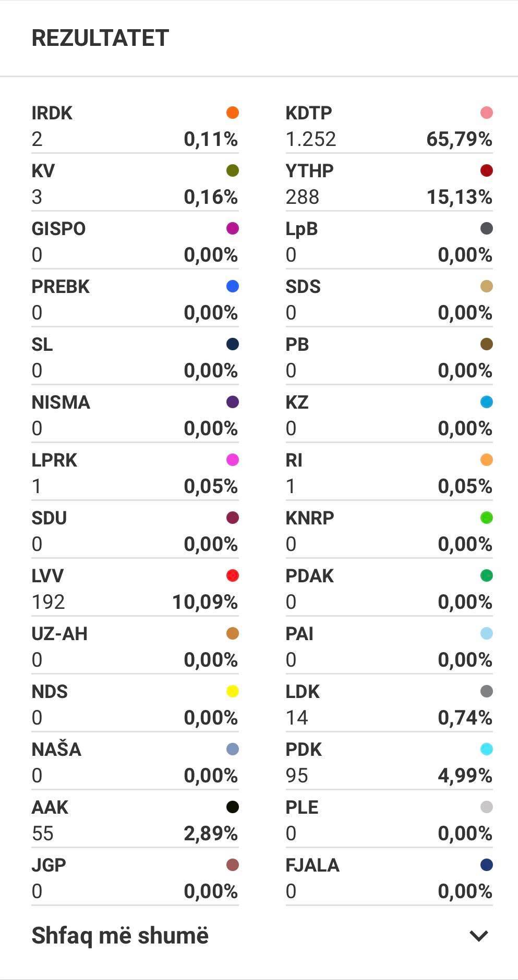Select the LVV party name
518x980 pixels.
point(47,575)
